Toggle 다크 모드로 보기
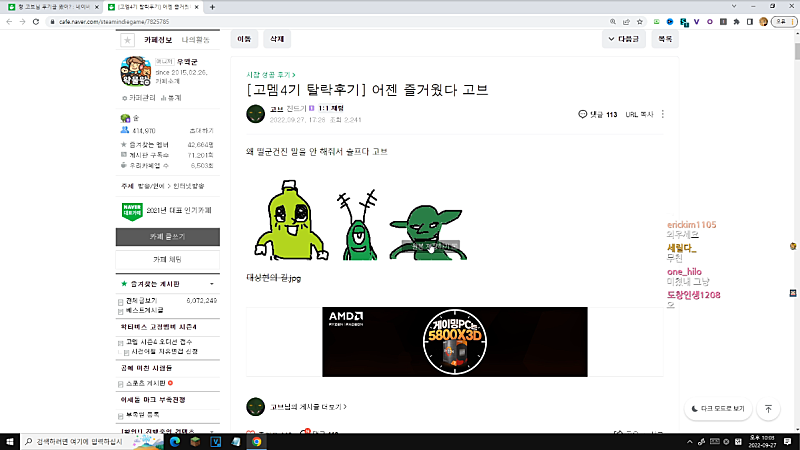The width and height of the screenshot is (800, 450). pos(718,409)
